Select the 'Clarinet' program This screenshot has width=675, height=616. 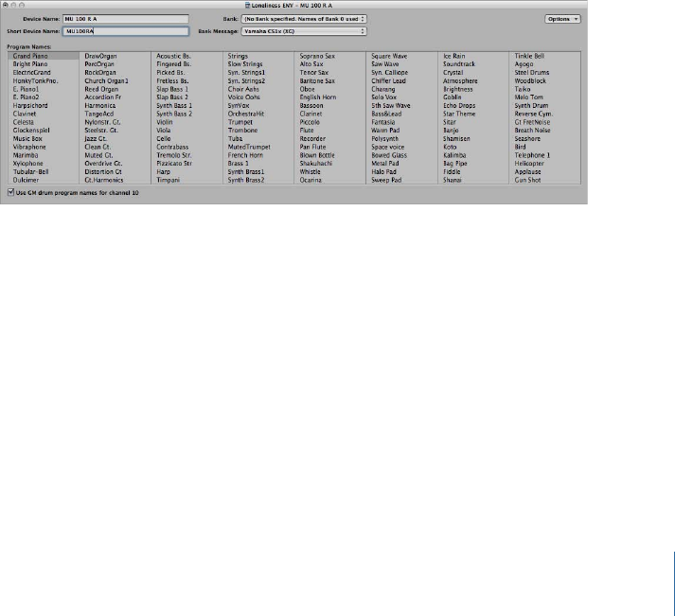click(x=311, y=114)
